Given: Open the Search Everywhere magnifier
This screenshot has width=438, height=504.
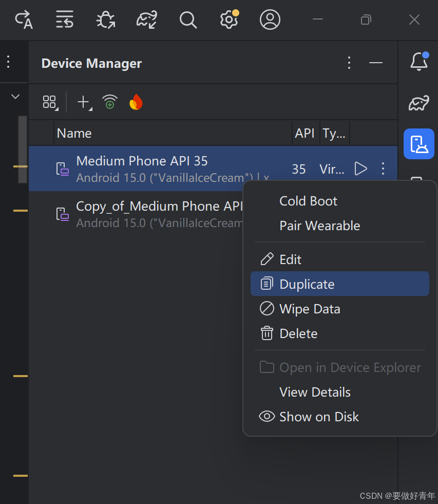Looking at the screenshot, I should click(x=188, y=20).
